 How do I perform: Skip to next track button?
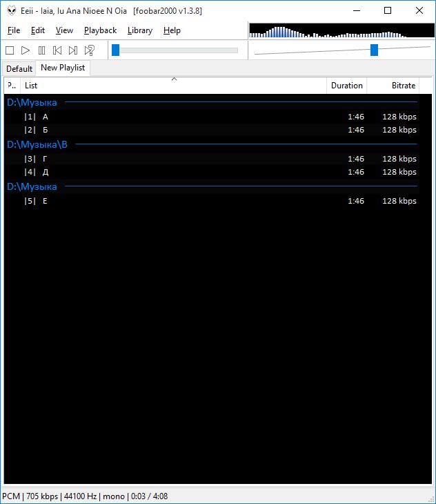pyautogui.click(x=73, y=50)
